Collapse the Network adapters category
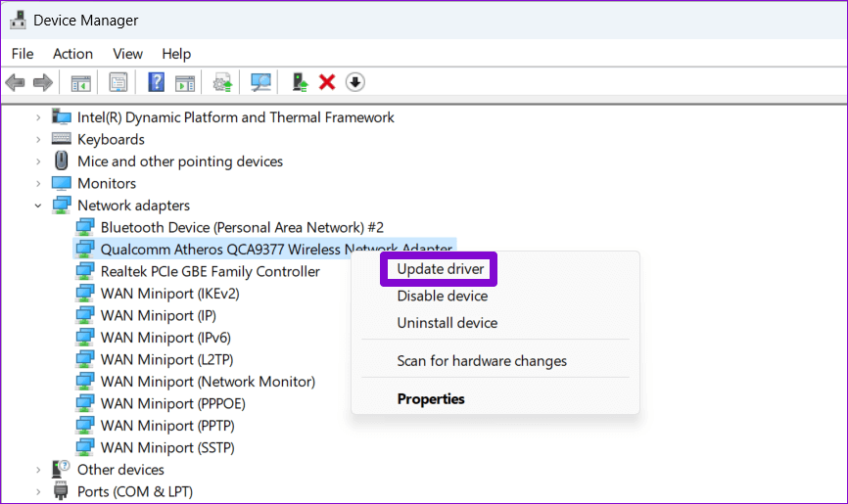The image size is (848, 504). tap(38, 206)
